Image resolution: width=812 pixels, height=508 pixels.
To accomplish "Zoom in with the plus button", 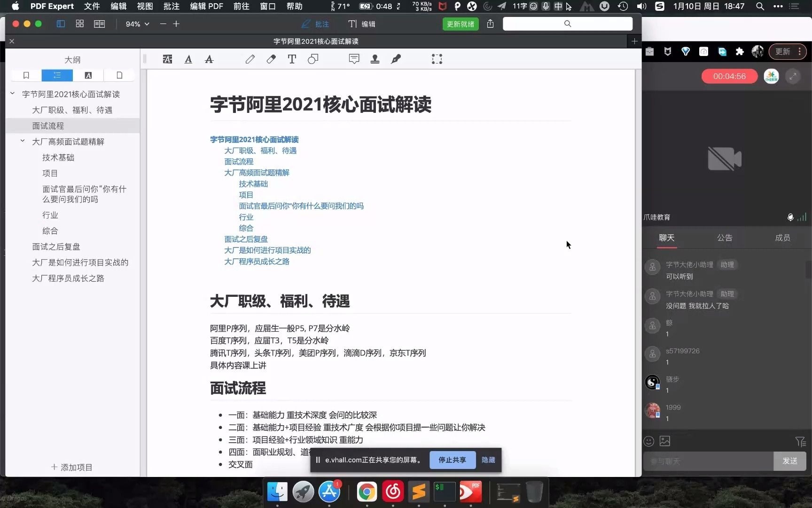I will pyautogui.click(x=176, y=24).
